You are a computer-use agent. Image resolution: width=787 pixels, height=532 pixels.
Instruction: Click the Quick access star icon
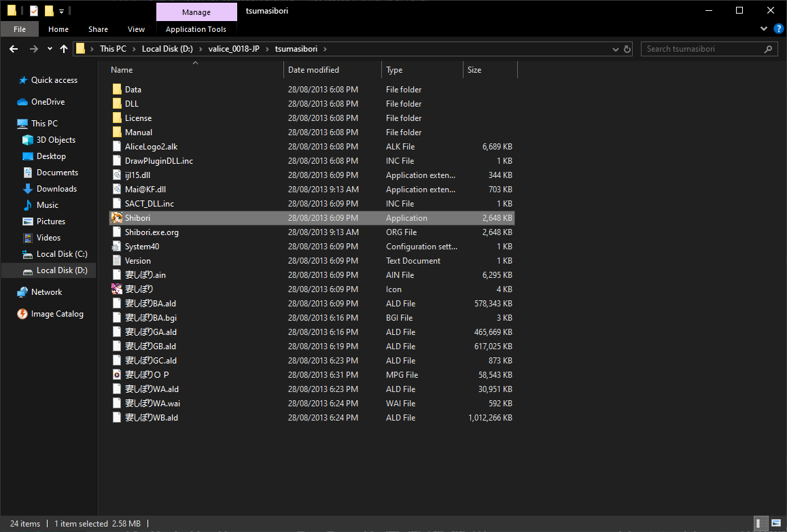(22, 80)
